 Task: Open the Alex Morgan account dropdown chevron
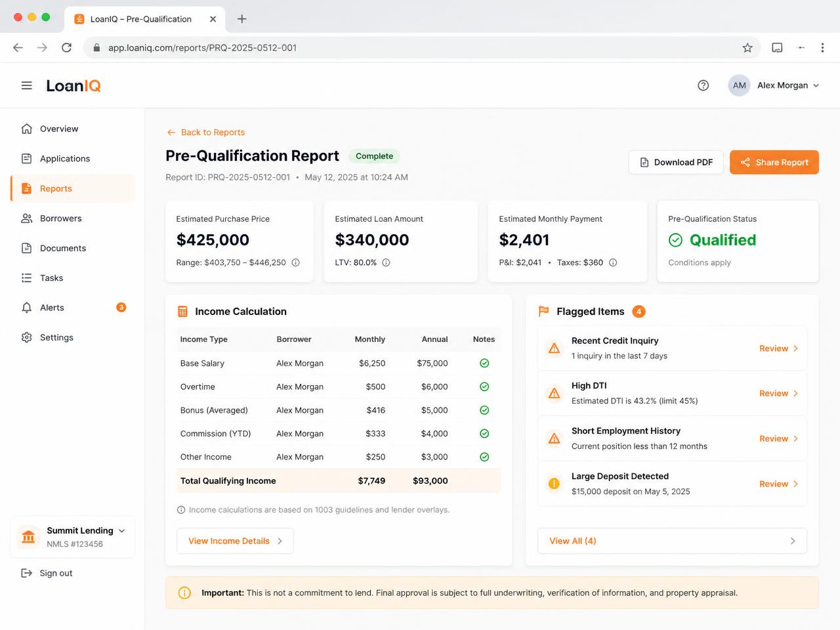click(x=816, y=85)
